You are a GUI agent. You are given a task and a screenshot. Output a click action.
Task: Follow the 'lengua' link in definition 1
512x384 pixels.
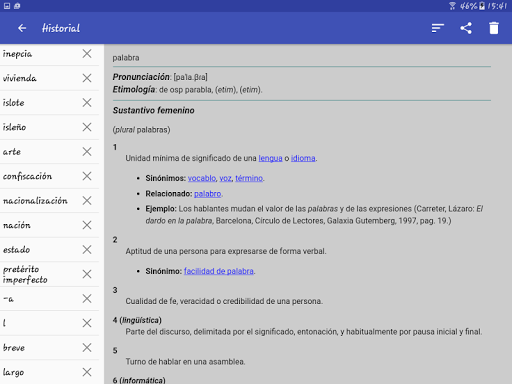pyautogui.click(x=270, y=158)
